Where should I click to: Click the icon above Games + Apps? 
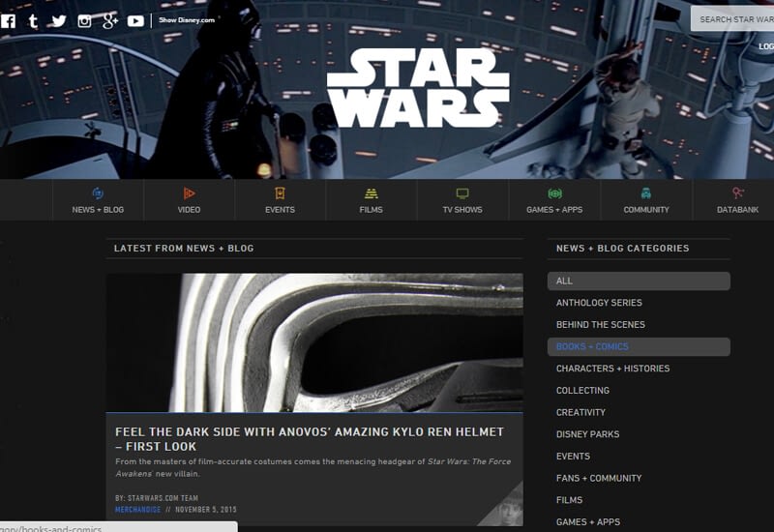click(x=554, y=193)
